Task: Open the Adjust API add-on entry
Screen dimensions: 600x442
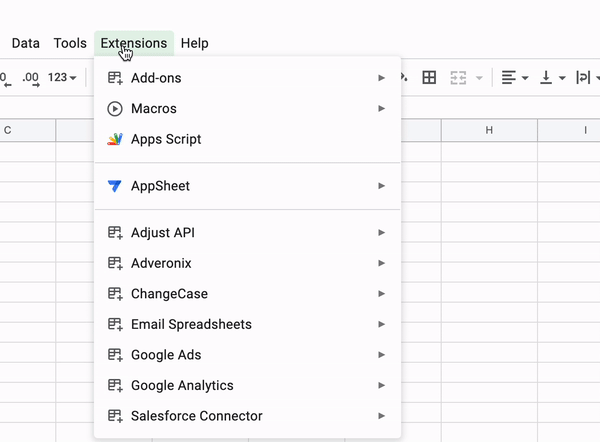Action: click(247, 233)
